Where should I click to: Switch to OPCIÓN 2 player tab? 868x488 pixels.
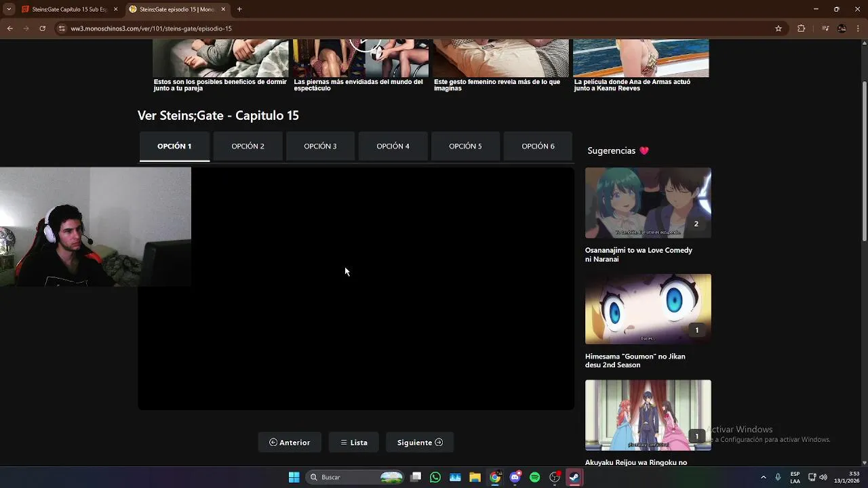(x=248, y=146)
